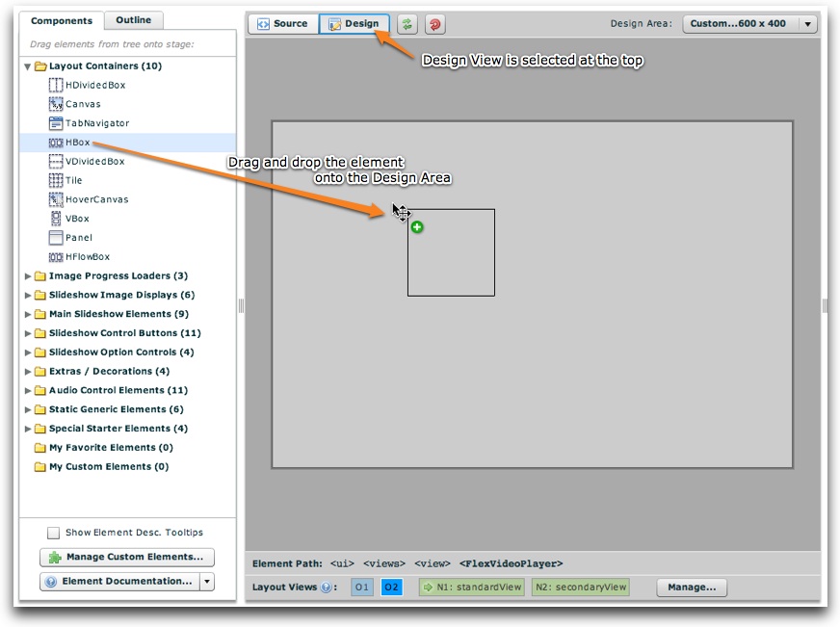The height and width of the screenshot is (627, 840).
Task: Expand Extras / Decorations group
Action: click(28, 372)
